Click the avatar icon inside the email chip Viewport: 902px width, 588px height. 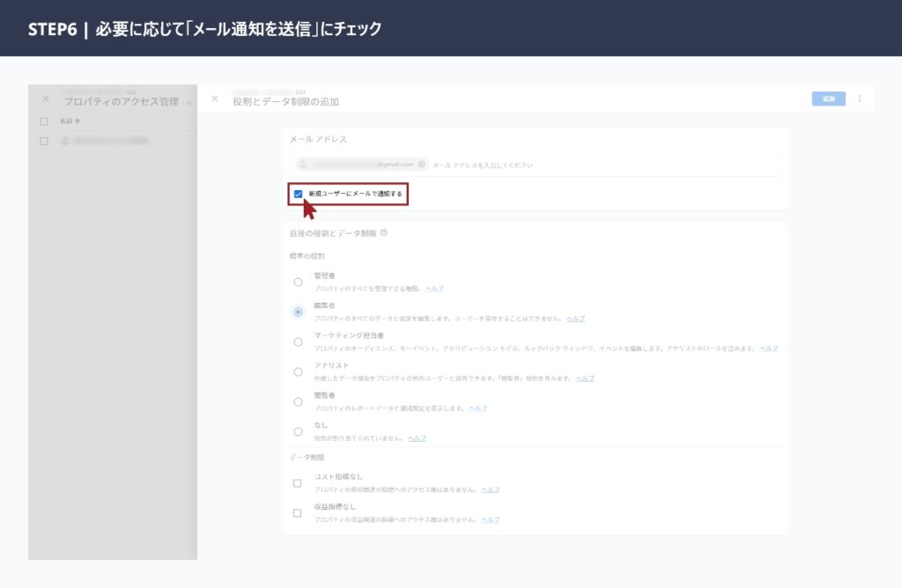coord(302,164)
